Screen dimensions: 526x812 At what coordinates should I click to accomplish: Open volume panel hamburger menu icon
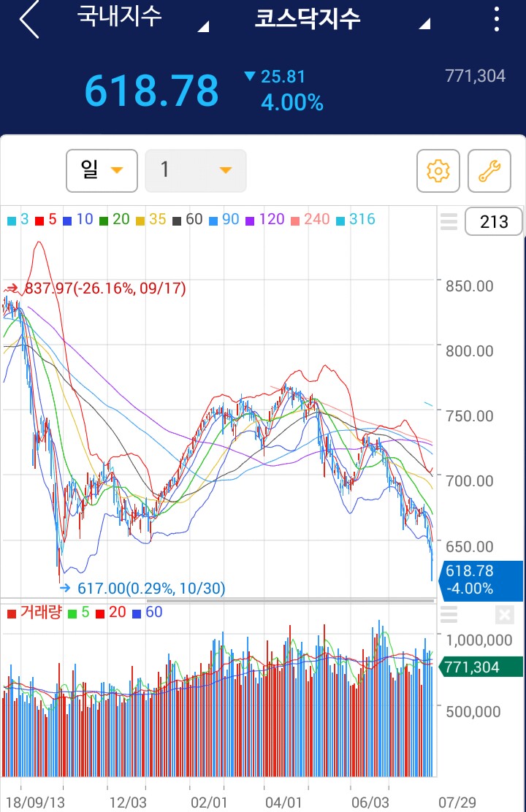tap(449, 615)
